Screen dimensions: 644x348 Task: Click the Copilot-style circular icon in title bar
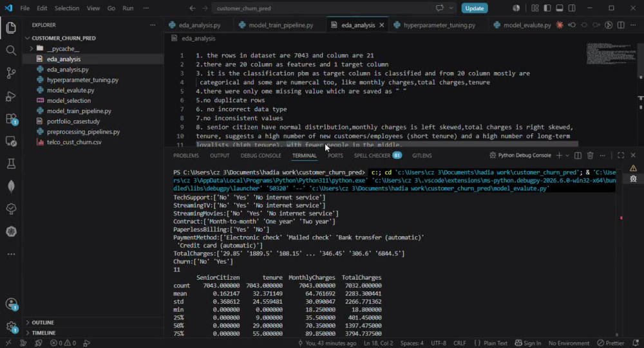tap(516, 8)
